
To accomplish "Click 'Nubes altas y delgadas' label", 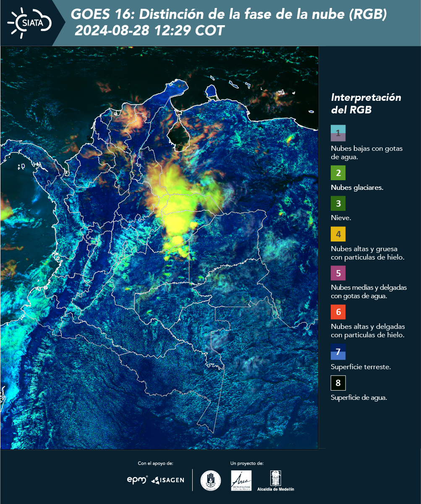I will point(368,331).
